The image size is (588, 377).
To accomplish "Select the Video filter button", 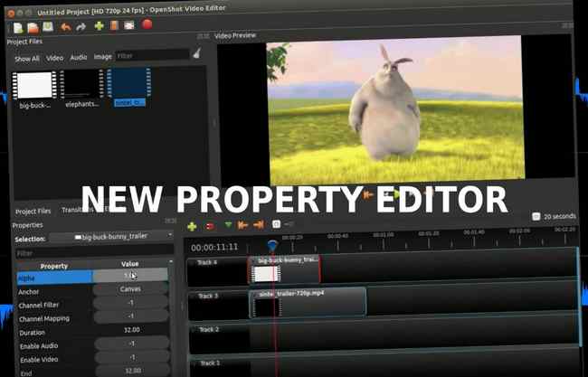I will (x=55, y=58).
